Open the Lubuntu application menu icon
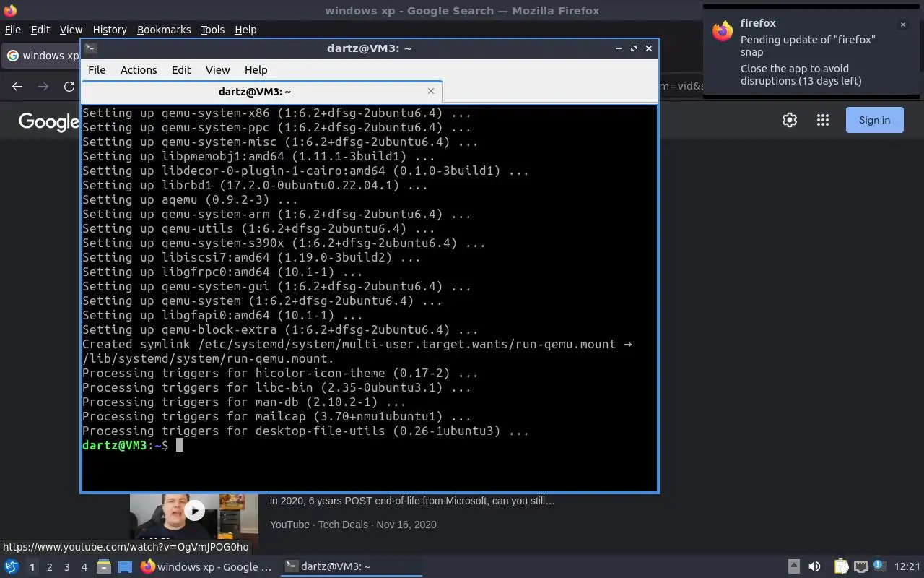The height and width of the screenshot is (578, 924). click(12, 567)
